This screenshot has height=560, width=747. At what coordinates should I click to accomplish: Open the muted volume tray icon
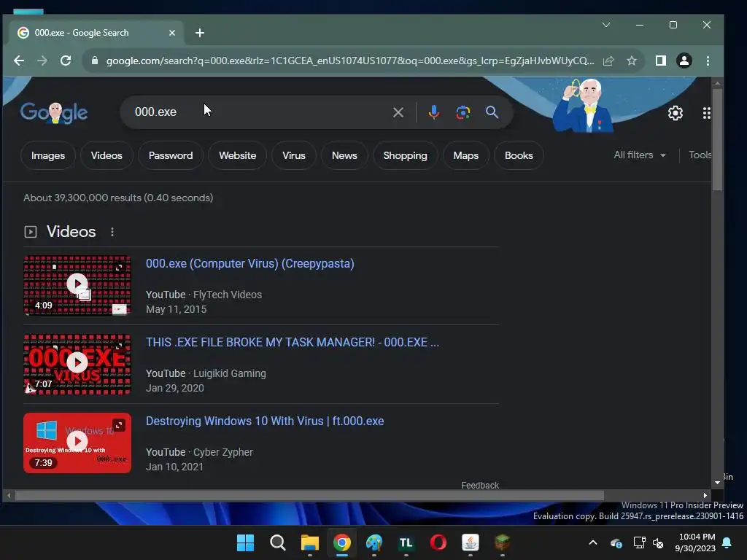pos(659,542)
